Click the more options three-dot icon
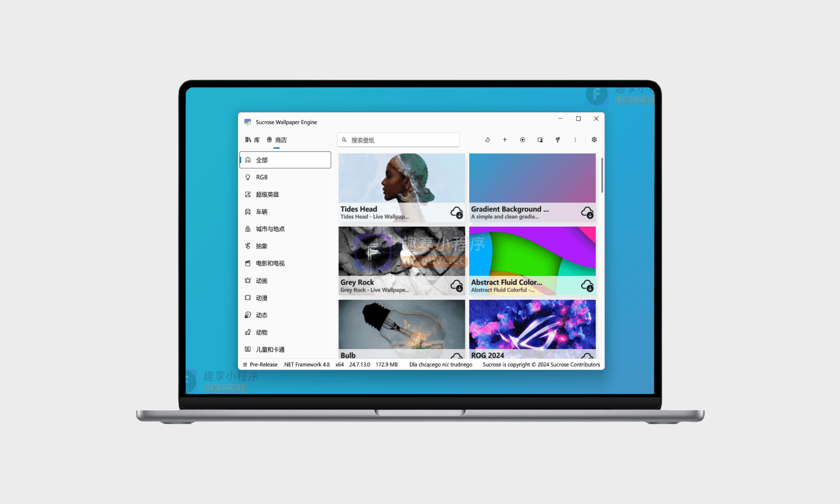840x504 pixels. [574, 139]
